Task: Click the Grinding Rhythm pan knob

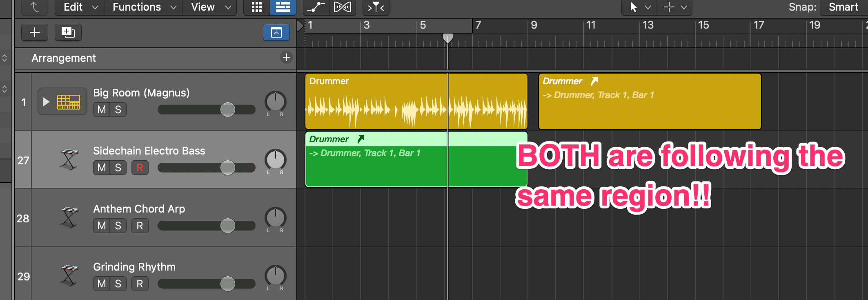Action: [x=276, y=276]
